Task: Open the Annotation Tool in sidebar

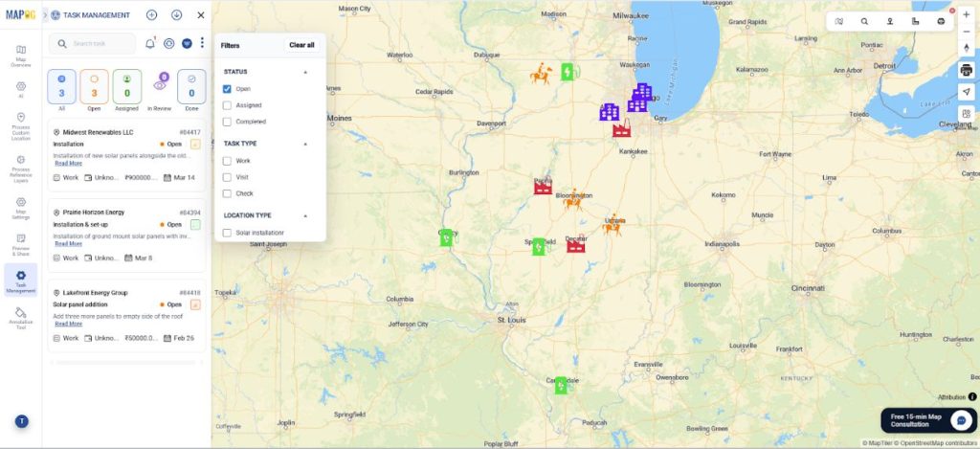Action: coord(21,317)
